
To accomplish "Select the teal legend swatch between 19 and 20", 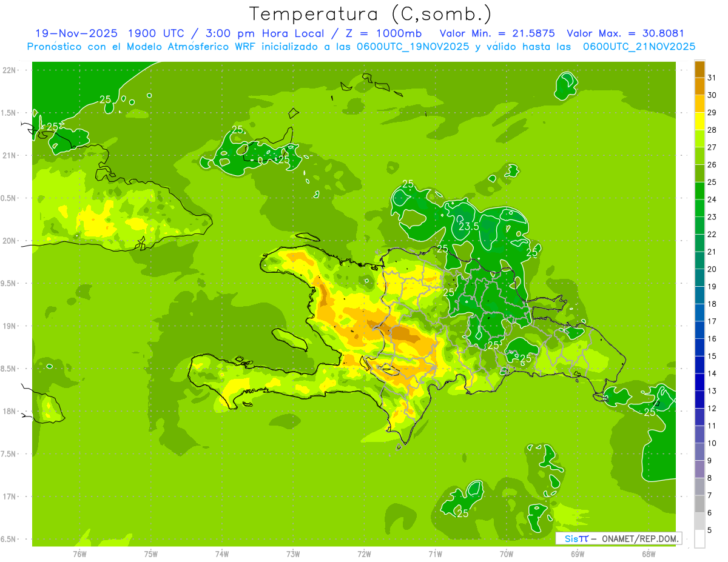I will pyautogui.click(x=699, y=278).
